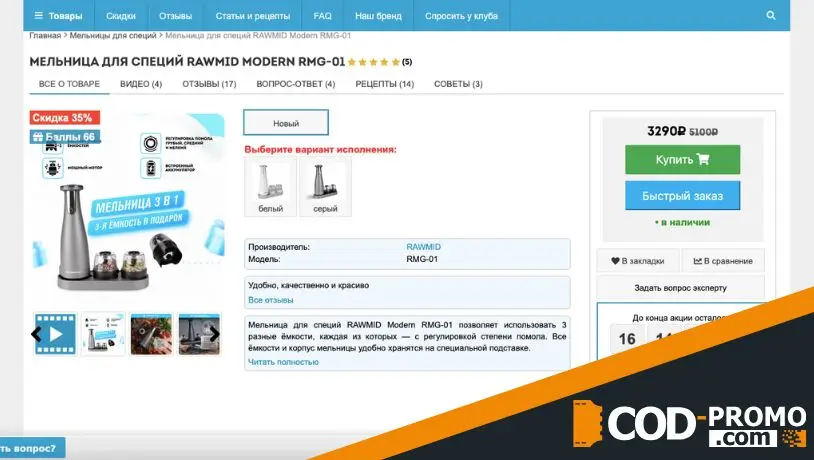This screenshot has width=814, height=460.
Task: Open Наш бренд page
Action: click(x=378, y=16)
